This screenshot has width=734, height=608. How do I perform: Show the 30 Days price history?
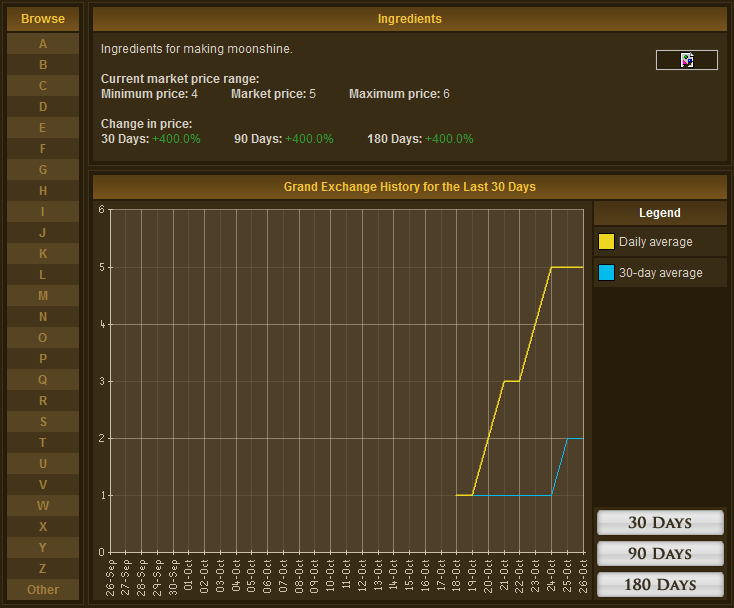pyautogui.click(x=660, y=522)
